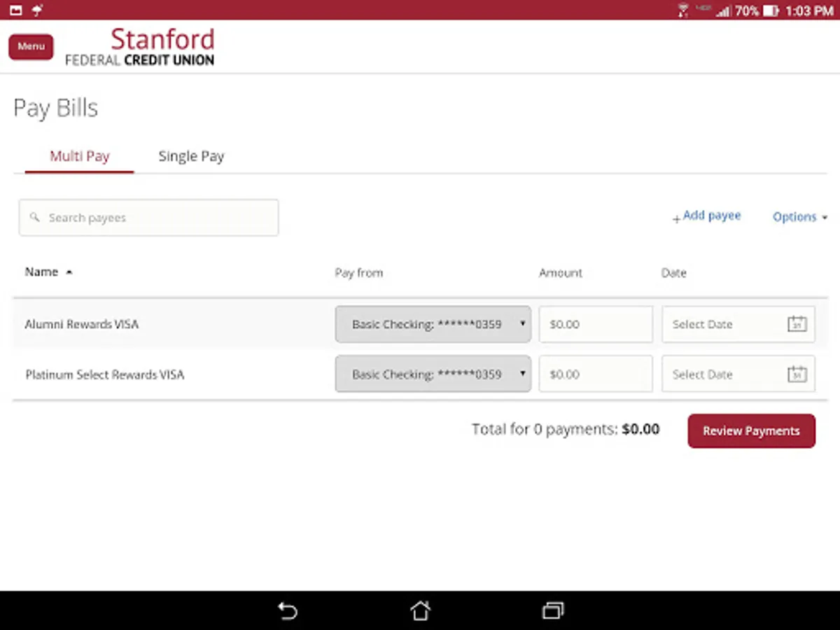Click Select Date field for Alumni Rewards VISA
This screenshot has width=840, height=630.
point(738,324)
